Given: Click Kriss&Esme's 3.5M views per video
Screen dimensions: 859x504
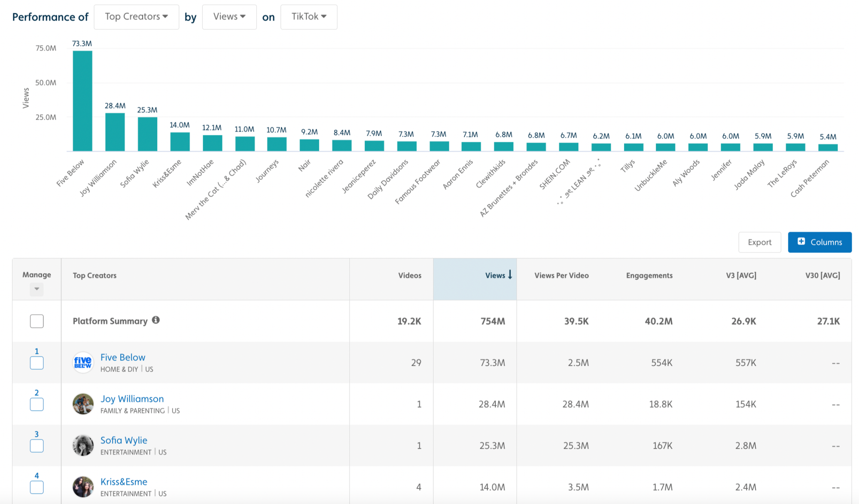Looking at the screenshot, I should pos(578,487).
